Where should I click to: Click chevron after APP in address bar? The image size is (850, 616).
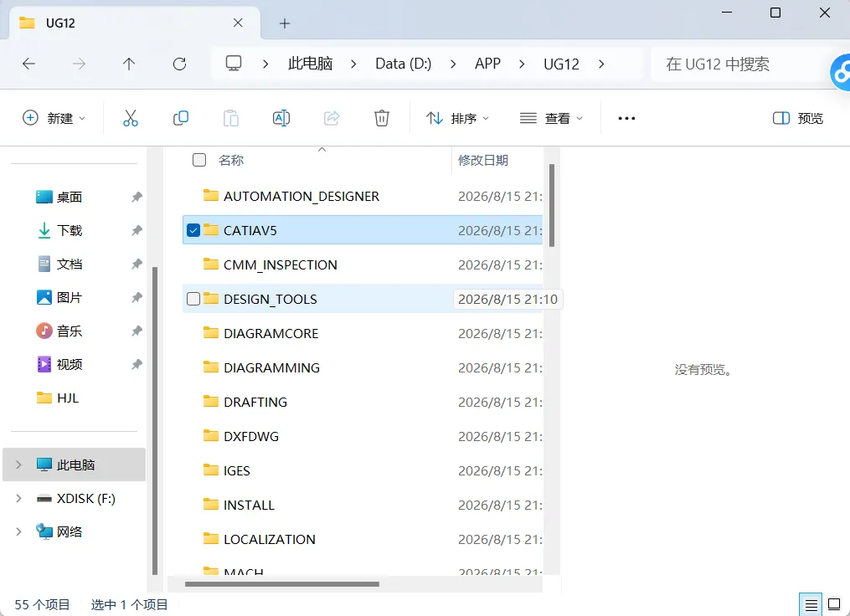point(522,64)
